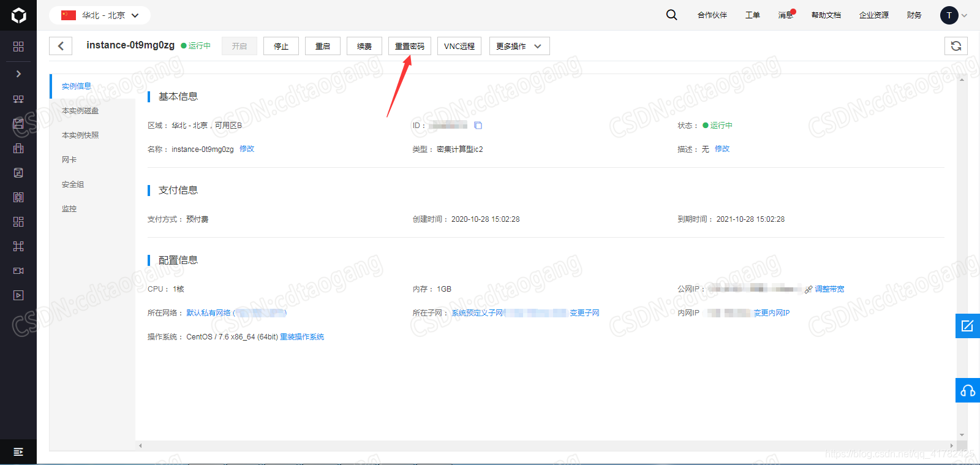980x465 pixels.
Task: Go back with the left arrow button
Action: click(x=61, y=46)
